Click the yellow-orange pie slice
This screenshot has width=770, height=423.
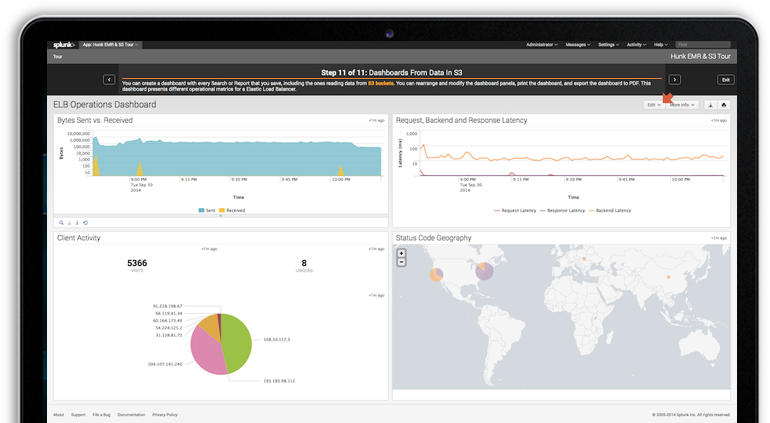(x=210, y=325)
